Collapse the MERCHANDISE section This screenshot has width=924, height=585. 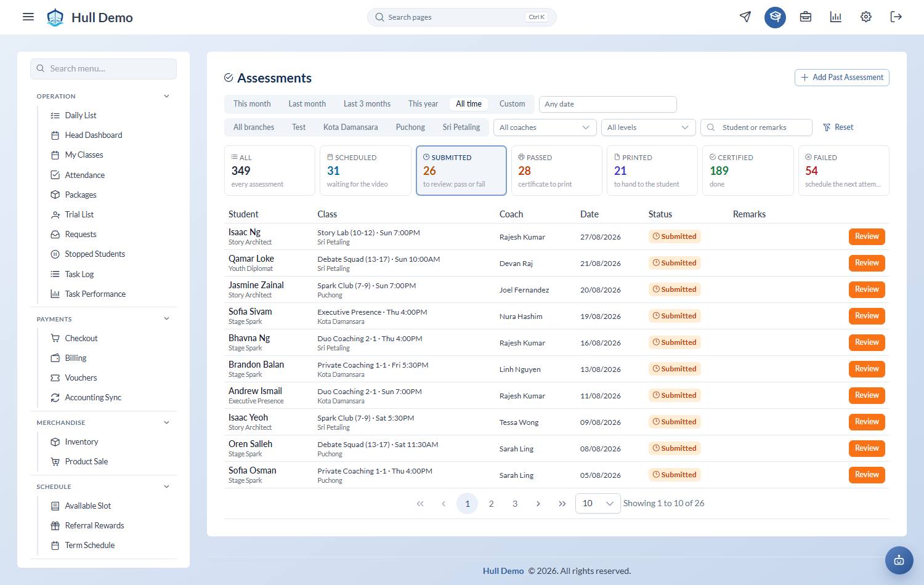point(166,422)
